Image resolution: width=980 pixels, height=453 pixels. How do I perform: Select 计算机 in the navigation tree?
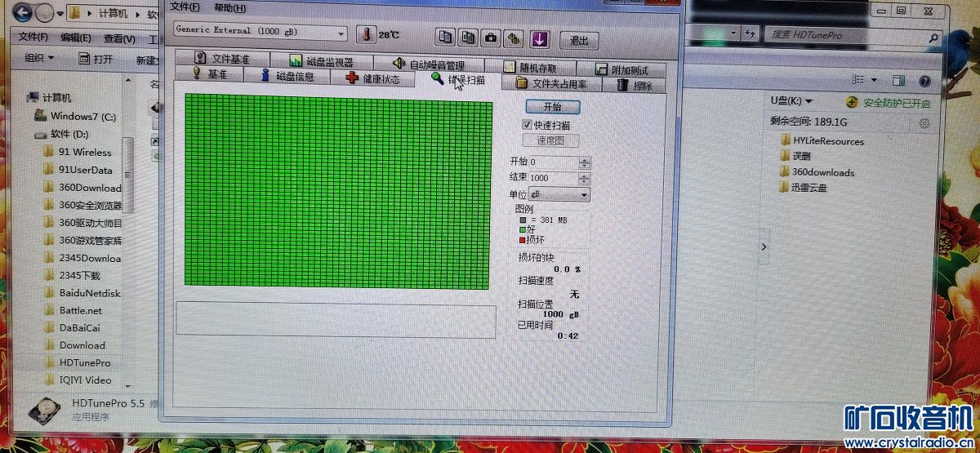point(50,98)
